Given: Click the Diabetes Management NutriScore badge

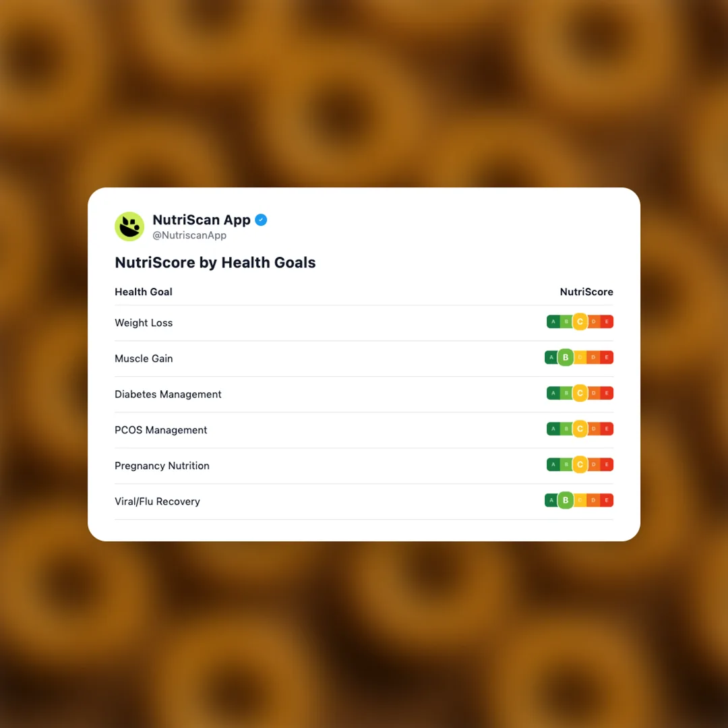Looking at the screenshot, I should pos(580,394).
